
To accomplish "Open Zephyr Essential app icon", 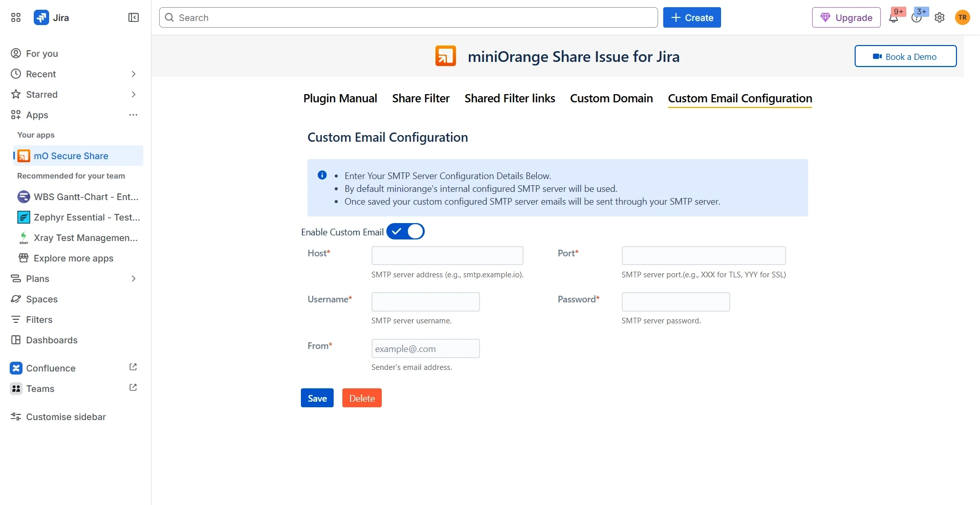I will click(24, 217).
